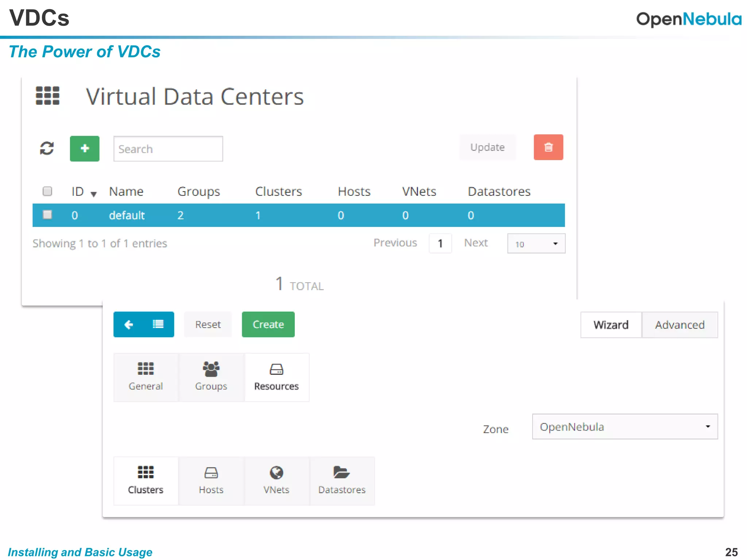747x560 pixels.
Task: Click the refresh icon in VDC toolbar
Action: click(47, 148)
